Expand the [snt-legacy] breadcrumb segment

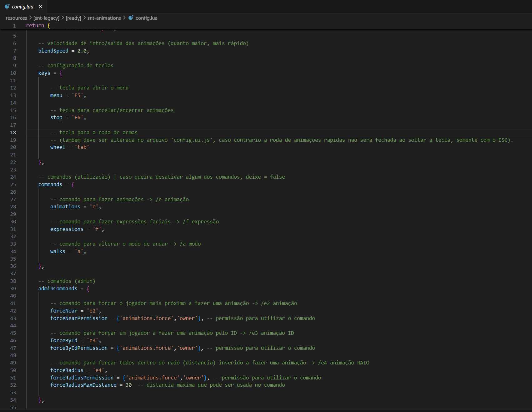(46, 18)
